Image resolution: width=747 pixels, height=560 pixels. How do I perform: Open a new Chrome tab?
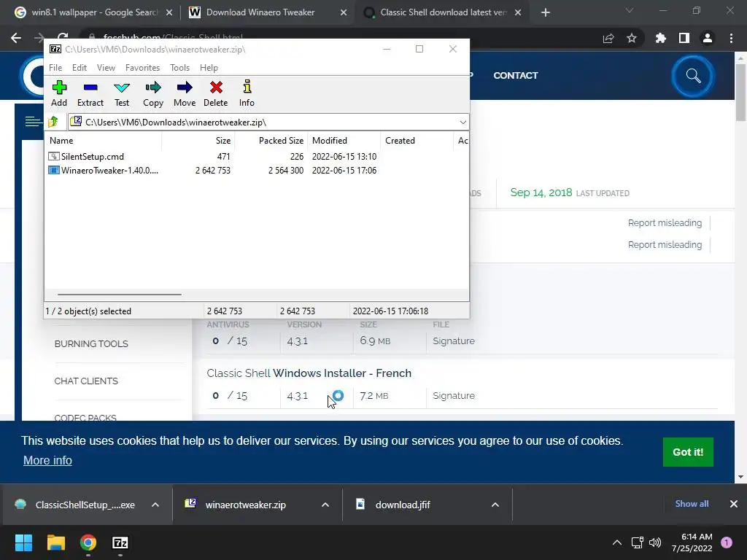(x=546, y=12)
